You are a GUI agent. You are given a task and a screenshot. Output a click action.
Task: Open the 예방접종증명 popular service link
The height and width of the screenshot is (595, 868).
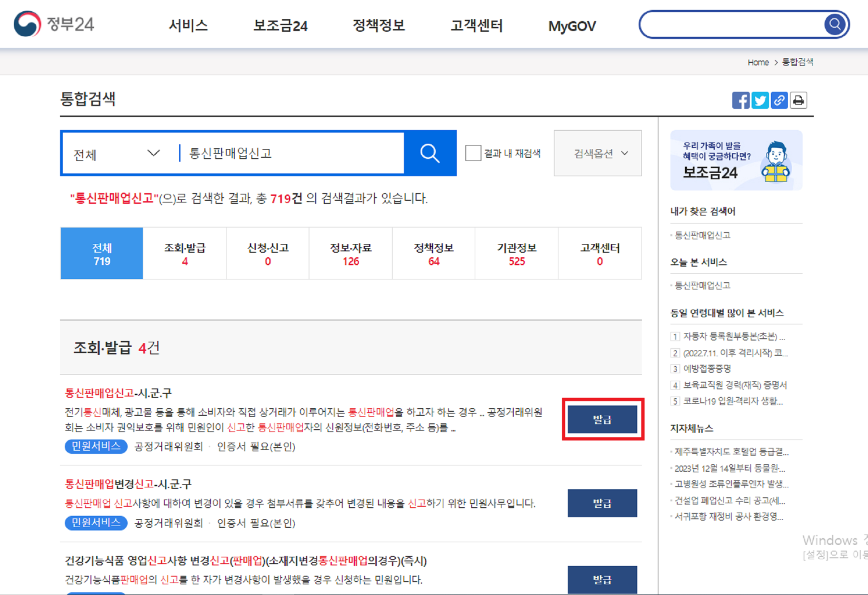click(x=707, y=369)
